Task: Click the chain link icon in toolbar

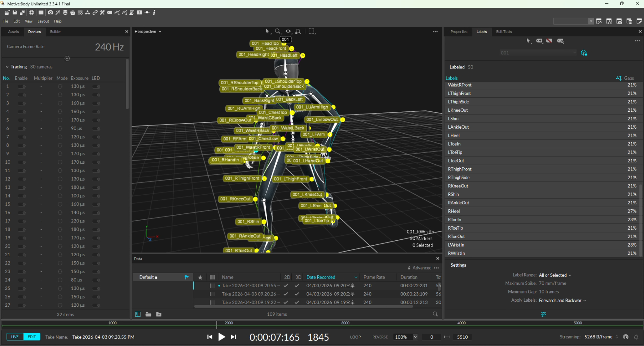Action: (x=95, y=13)
